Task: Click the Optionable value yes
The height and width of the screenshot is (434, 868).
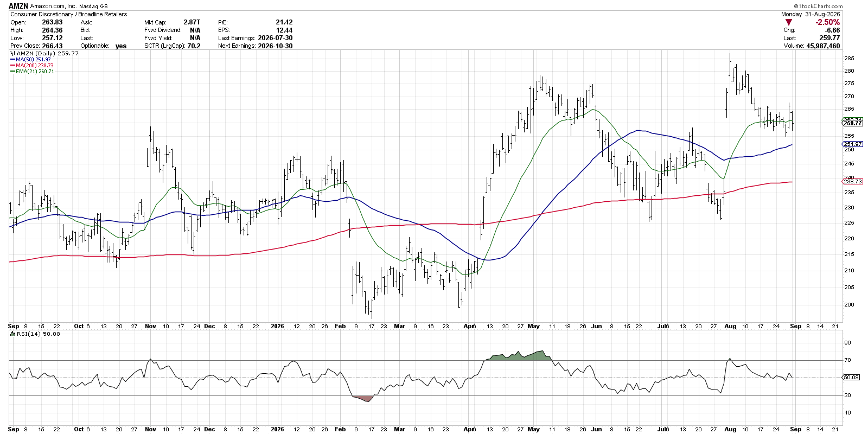Action: 121,46
